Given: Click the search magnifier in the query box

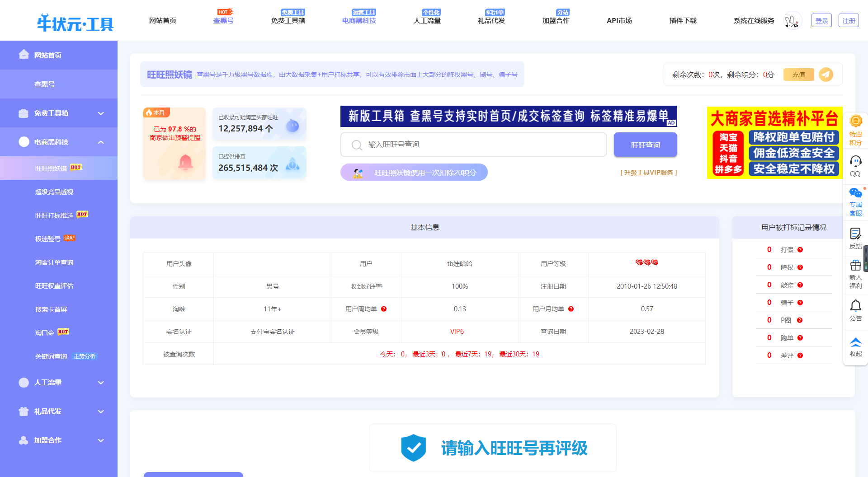Looking at the screenshot, I should click(x=357, y=145).
